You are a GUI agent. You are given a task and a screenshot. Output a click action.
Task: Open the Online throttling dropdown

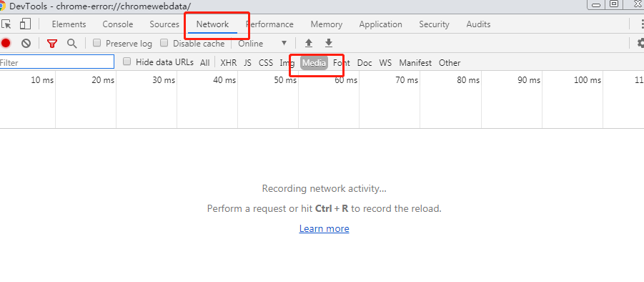tap(263, 43)
